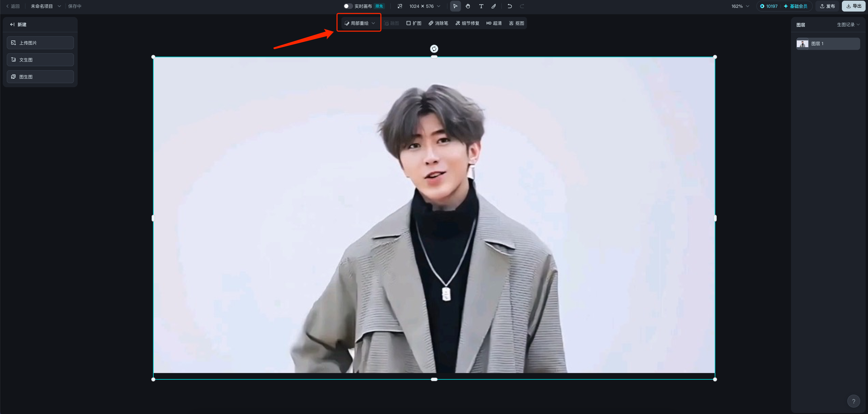The image size is (868, 414).
Task: Select the brush tool
Action: [494, 6]
